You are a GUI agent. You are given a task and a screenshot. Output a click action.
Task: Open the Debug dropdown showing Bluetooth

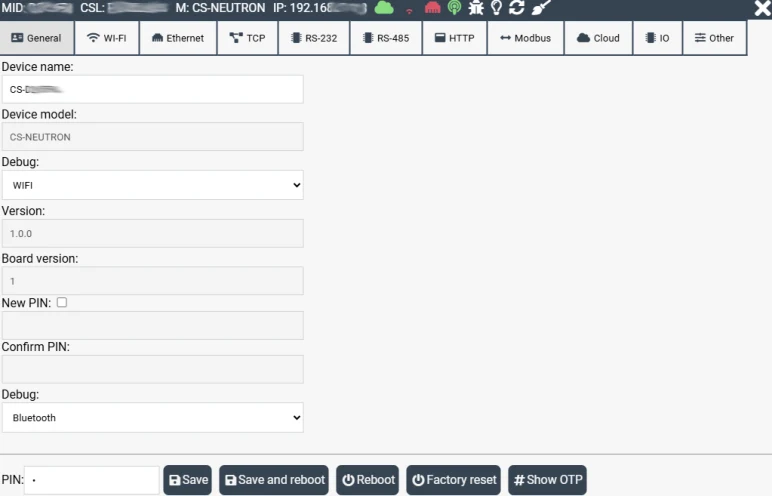tap(153, 418)
